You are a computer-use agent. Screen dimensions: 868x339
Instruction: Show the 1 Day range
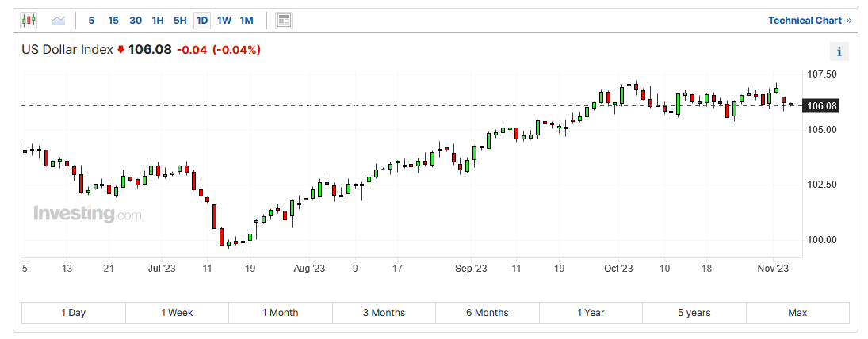[73, 313]
